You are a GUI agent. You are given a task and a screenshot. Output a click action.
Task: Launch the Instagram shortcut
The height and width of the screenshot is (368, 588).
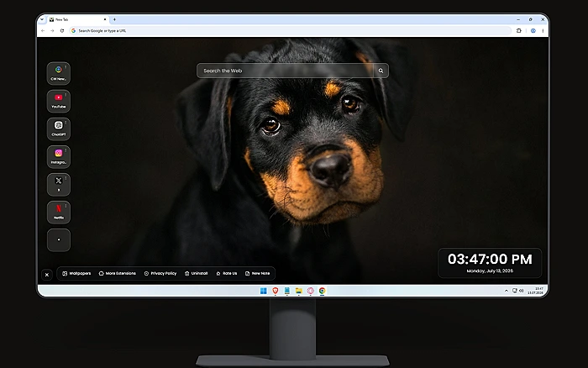click(x=59, y=156)
